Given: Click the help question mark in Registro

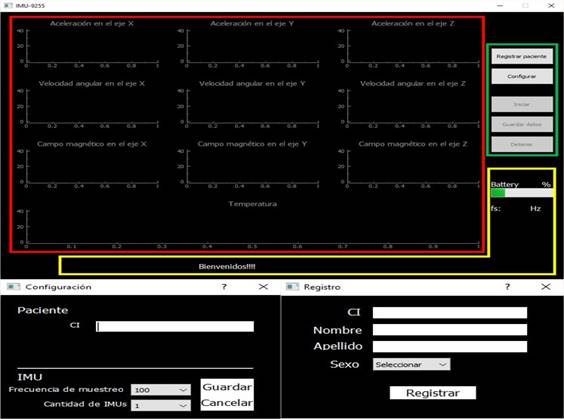Looking at the screenshot, I should point(507,287).
